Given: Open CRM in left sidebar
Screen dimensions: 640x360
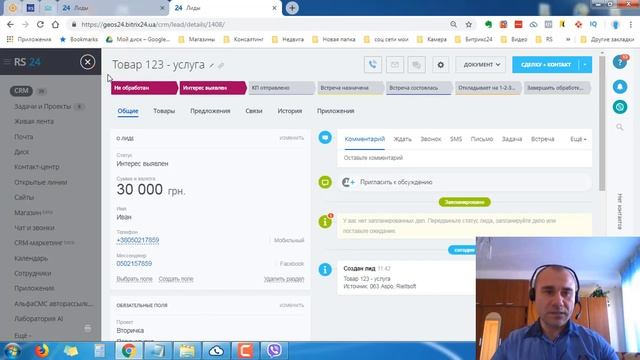Looking at the screenshot, I should [21, 91].
